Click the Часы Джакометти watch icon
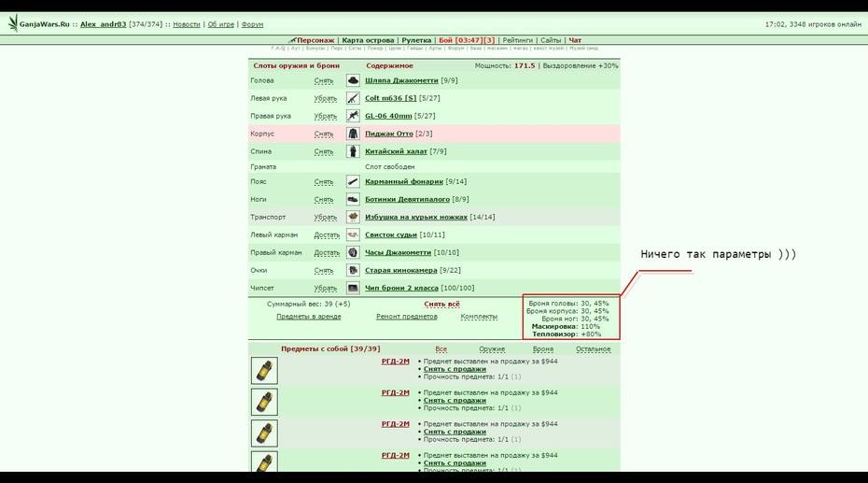Viewport: 868px width, 483px height. point(353,252)
